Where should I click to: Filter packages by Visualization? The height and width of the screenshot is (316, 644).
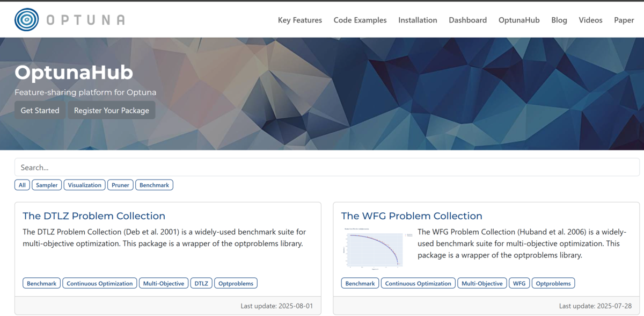(x=85, y=185)
